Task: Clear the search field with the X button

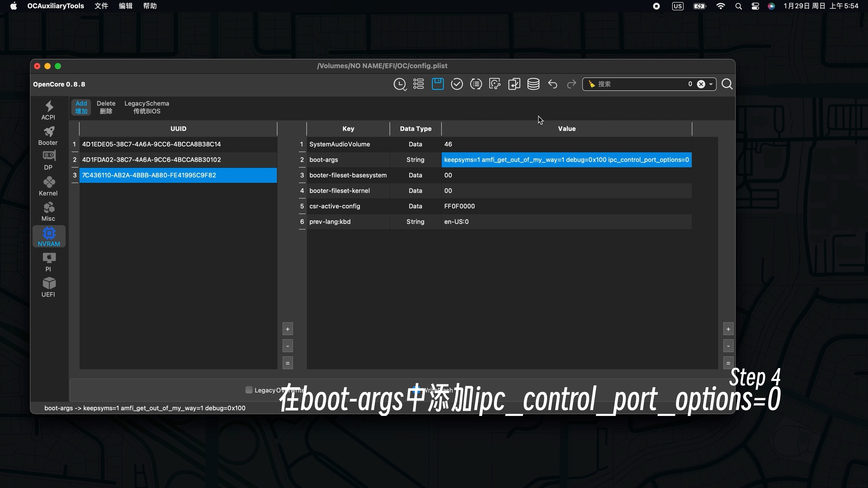Action: [x=701, y=84]
